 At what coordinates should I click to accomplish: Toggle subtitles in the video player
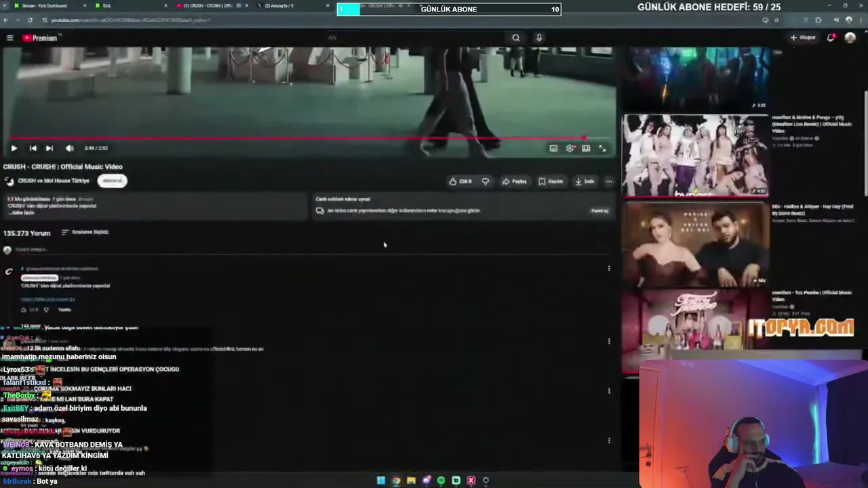pos(553,148)
